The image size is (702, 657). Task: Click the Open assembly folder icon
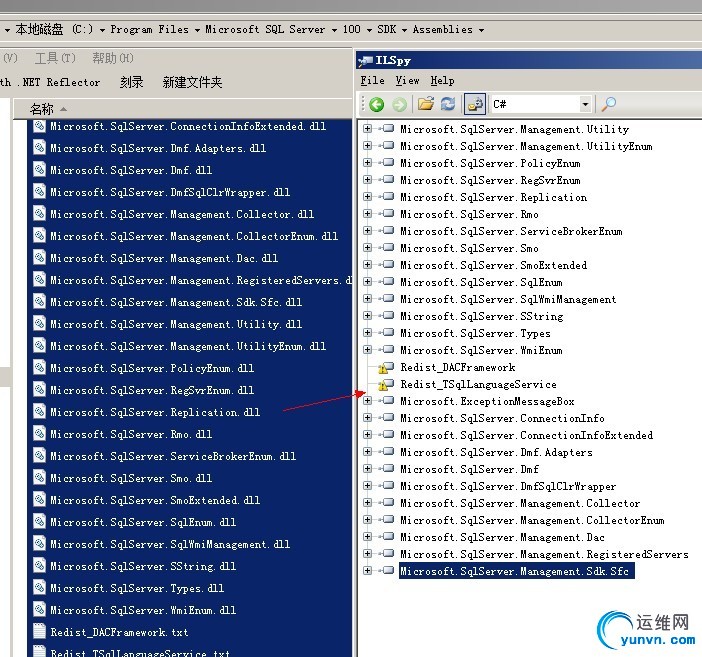tap(426, 104)
